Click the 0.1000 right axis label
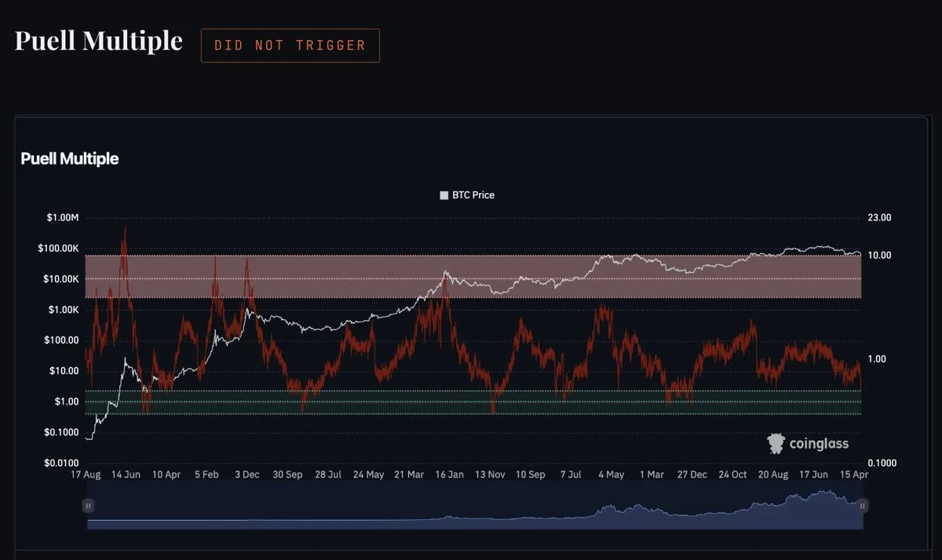This screenshot has width=942, height=560. (881, 463)
